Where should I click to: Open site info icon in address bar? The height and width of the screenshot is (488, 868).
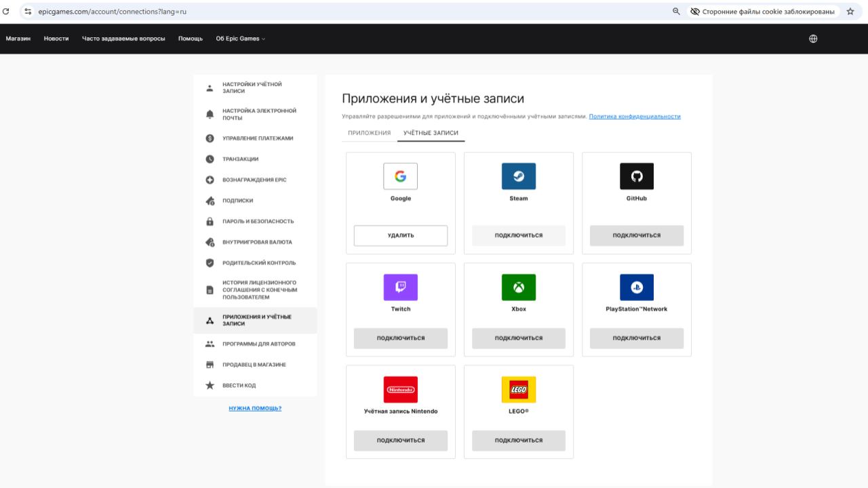point(28,12)
